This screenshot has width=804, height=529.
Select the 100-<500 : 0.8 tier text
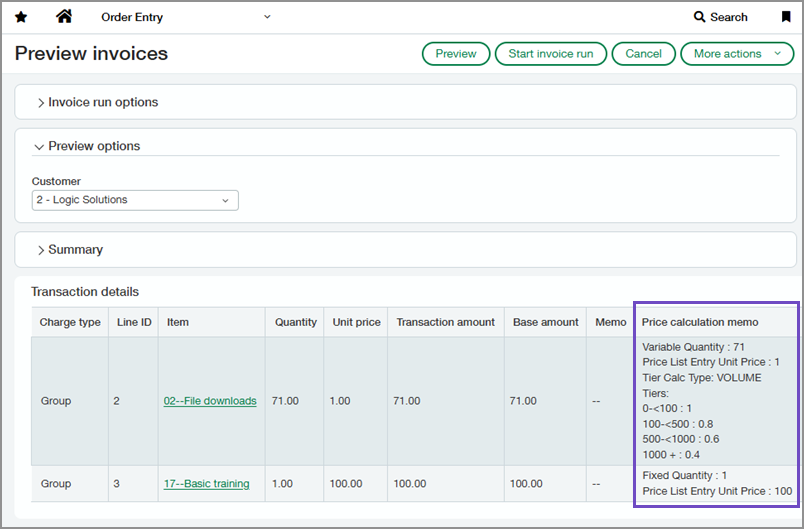pyautogui.click(x=677, y=424)
